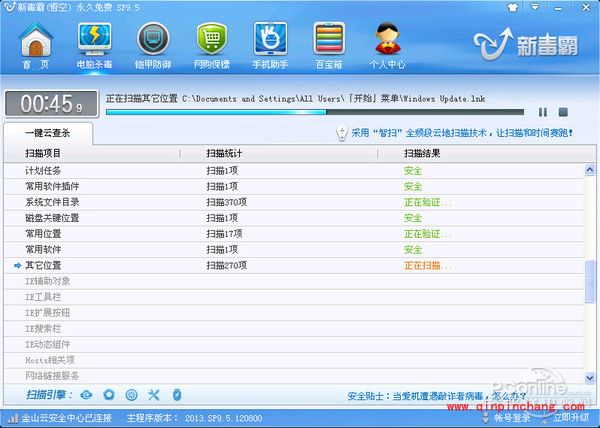Click the blue arrow marker beside 其它位置
600x428 pixels.
(x=17, y=265)
